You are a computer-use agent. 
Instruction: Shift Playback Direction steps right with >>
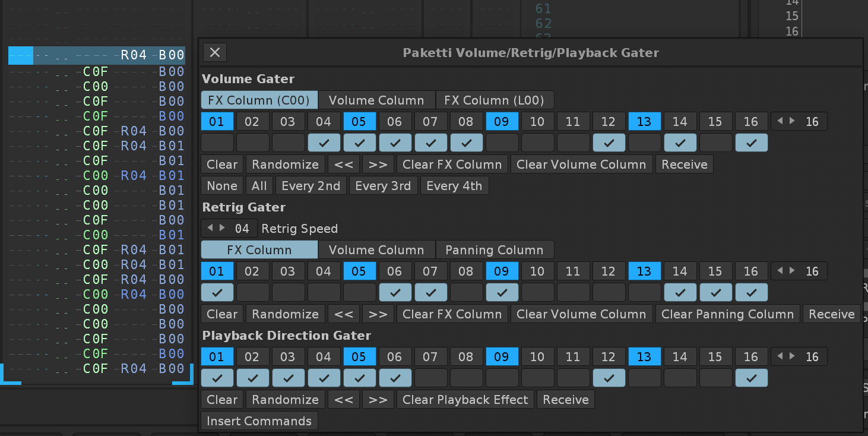[x=378, y=400]
